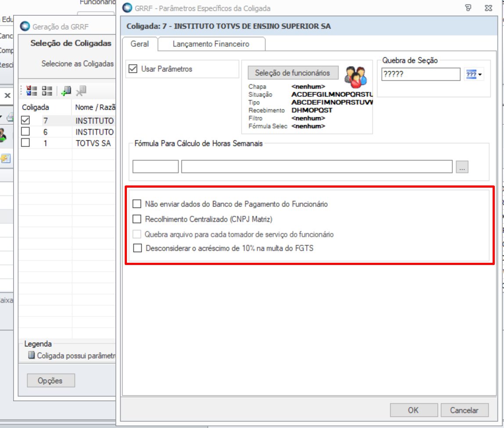Enable Recolhimento Centralizado (CNPJ Matriz)
This screenshot has height=428, width=504.
coord(137,219)
